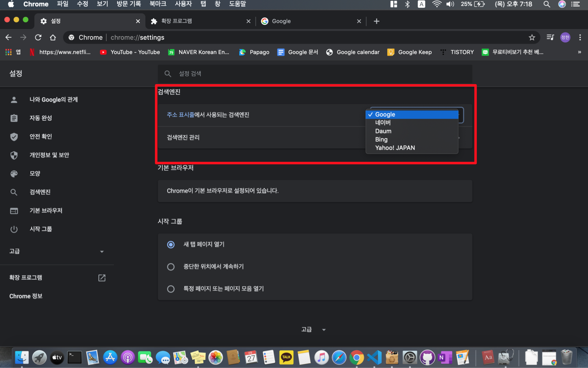The height and width of the screenshot is (368, 588).
Task: Open the TISTORY bookmark
Action: tap(457, 52)
